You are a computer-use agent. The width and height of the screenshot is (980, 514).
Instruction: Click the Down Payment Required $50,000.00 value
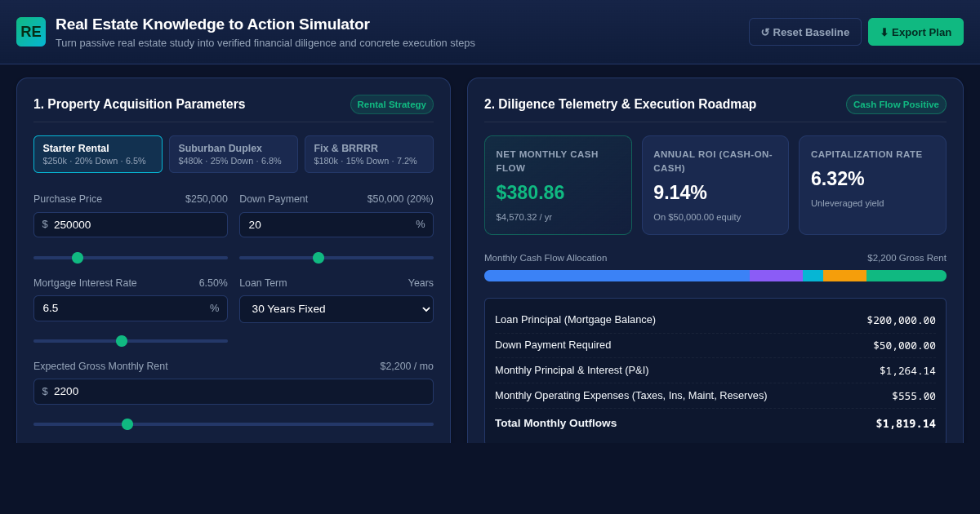(x=904, y=346)
